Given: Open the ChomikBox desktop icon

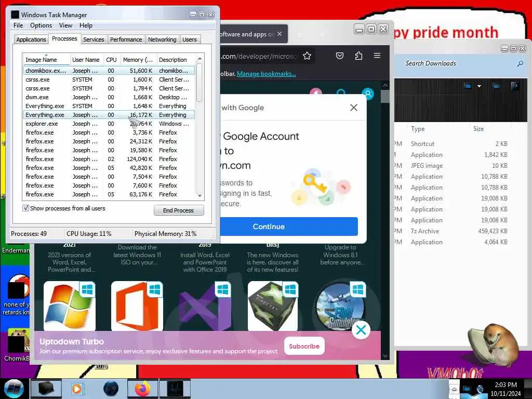Looking at the screenshot, I should pos(16,345).
